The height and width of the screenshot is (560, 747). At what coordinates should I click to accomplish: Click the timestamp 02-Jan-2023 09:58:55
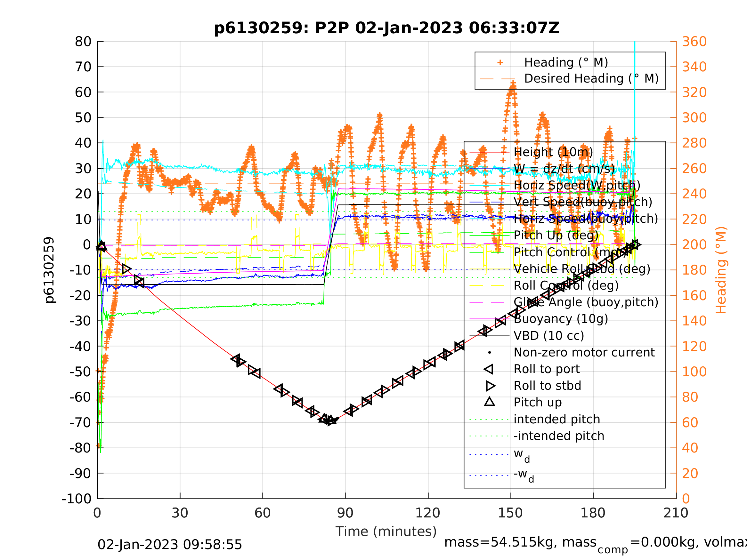tap(170, 545)
